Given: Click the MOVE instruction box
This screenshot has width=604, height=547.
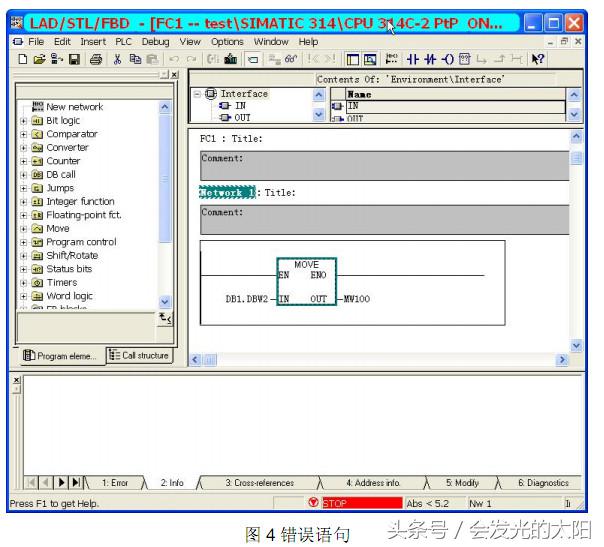Looking at the screenshot, I should click(x=307, y=282).
